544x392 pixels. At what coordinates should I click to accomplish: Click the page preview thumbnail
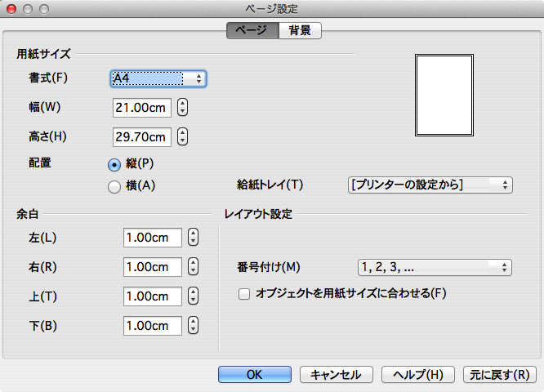(x=444, y=95)
